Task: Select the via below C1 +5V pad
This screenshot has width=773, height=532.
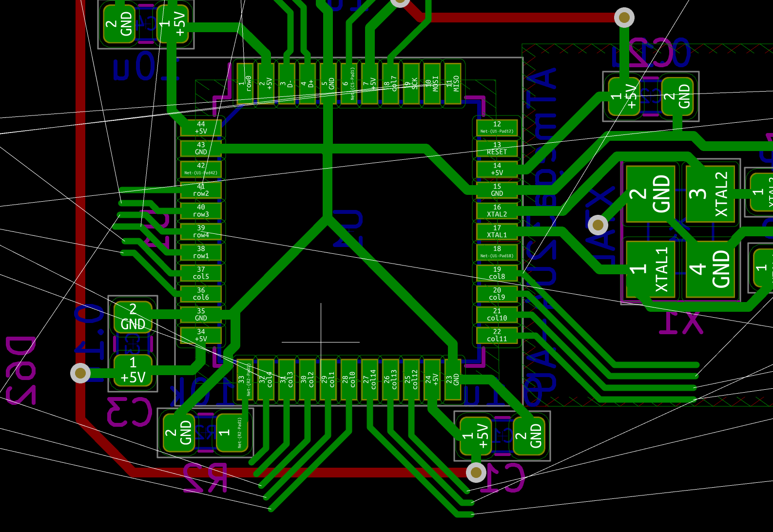Action: pos(476,472)
